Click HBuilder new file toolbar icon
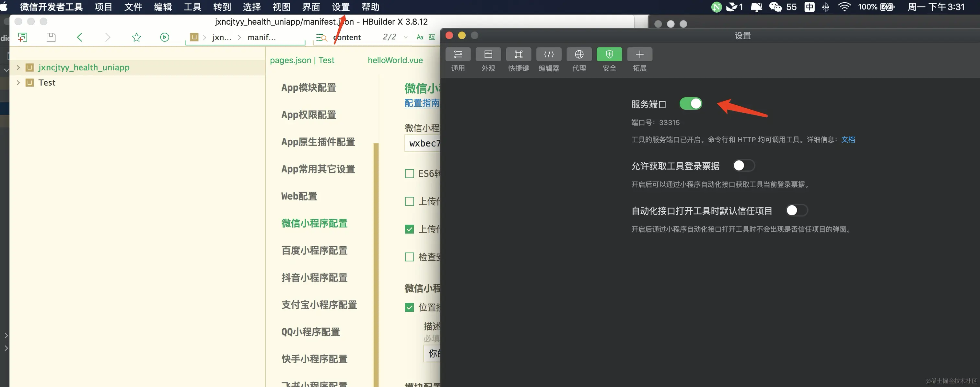 (x=22, y=37)
